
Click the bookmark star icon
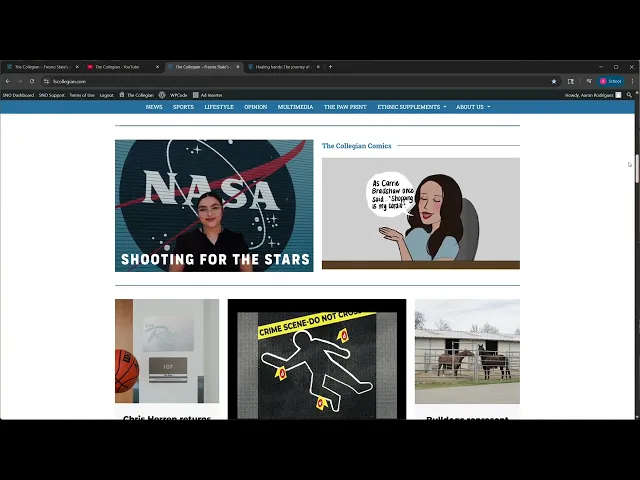[x=554, y=81]
